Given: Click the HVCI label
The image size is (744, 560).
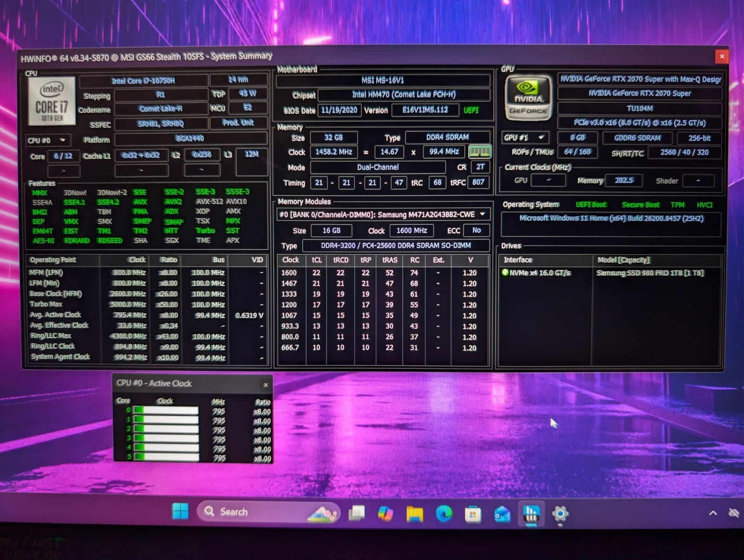Looking at the screenshot, I should [704, 205].
